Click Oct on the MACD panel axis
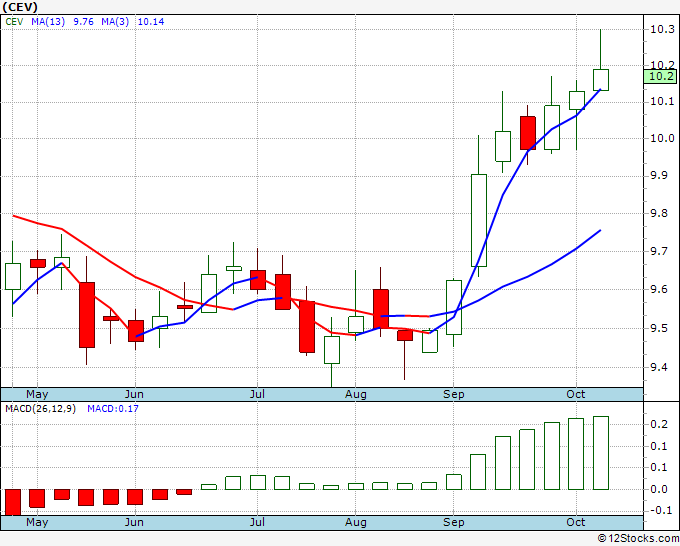Image resolution: width=680 pixels, height=546 pixels. click(576, 522)
